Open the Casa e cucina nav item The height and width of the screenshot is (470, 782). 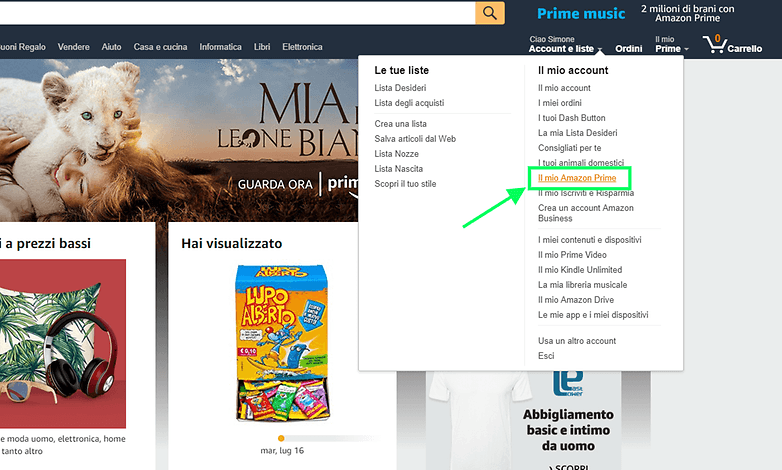pyautogui.click(x=160, y=47)
